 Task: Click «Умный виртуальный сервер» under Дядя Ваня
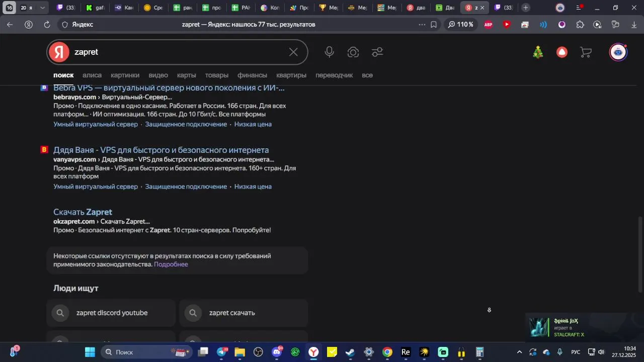tap(96, 187)
